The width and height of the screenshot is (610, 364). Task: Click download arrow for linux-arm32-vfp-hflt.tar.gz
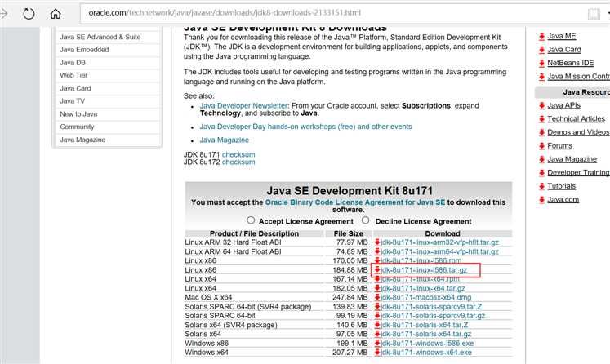tap(377, 242)
